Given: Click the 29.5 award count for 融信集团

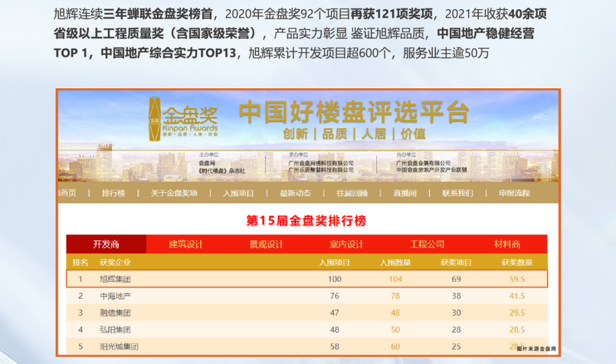Looking at the screenshot, I should pos(517,313).
